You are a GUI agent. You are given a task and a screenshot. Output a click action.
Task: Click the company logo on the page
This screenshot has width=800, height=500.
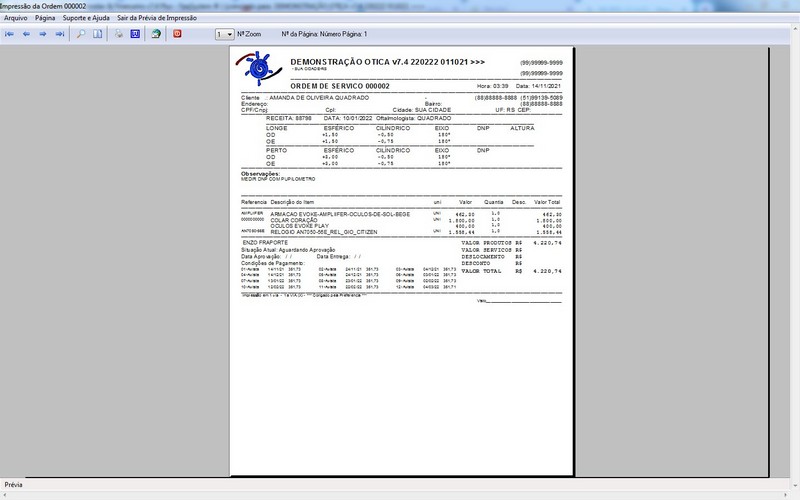pyautogui.click(x=259, y=68)
